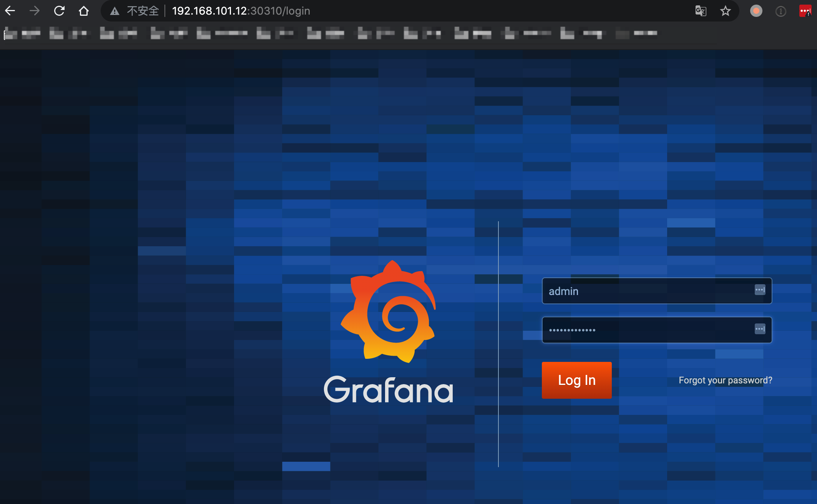Click the insecure site warning triangle
Image resolution: width=817 pixels, height=504 pixels.
click(115, 11)
